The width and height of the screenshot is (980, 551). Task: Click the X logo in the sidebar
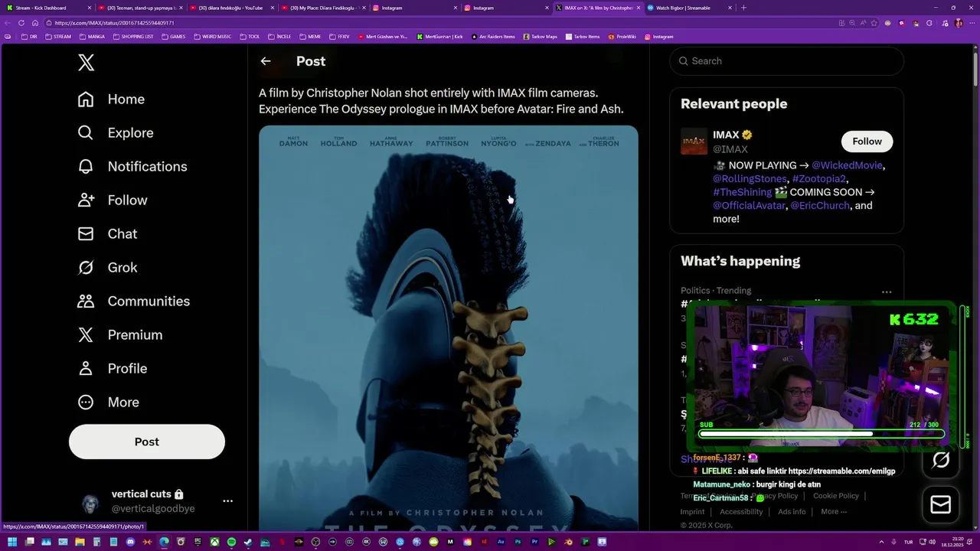(86, 63)
